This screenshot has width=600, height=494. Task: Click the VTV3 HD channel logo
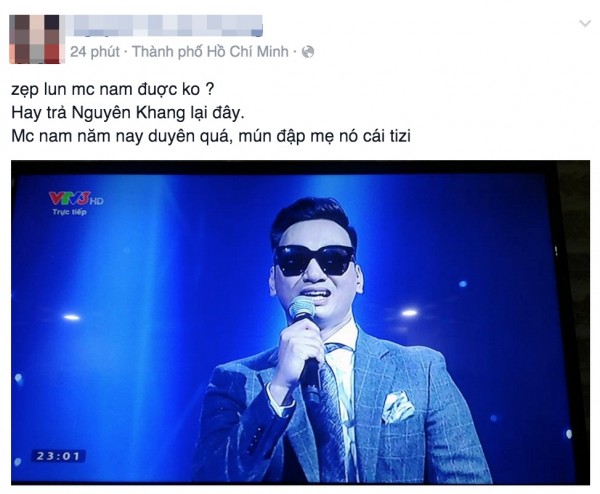coord(76,198)
